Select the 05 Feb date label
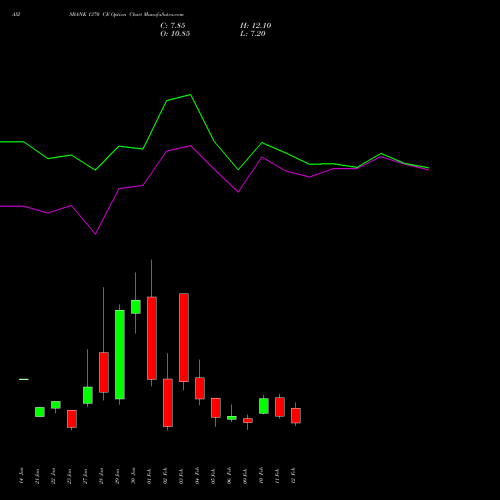This screenshot has height=500, width=500. (x=213, y=476)
